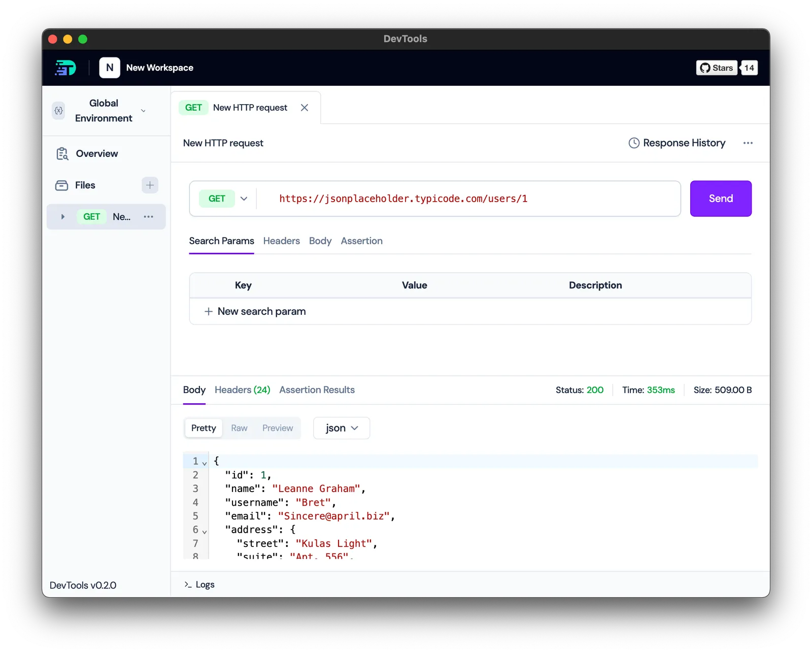
Task: Open the Headers (24) response tab
Action: tap(242, 390)
